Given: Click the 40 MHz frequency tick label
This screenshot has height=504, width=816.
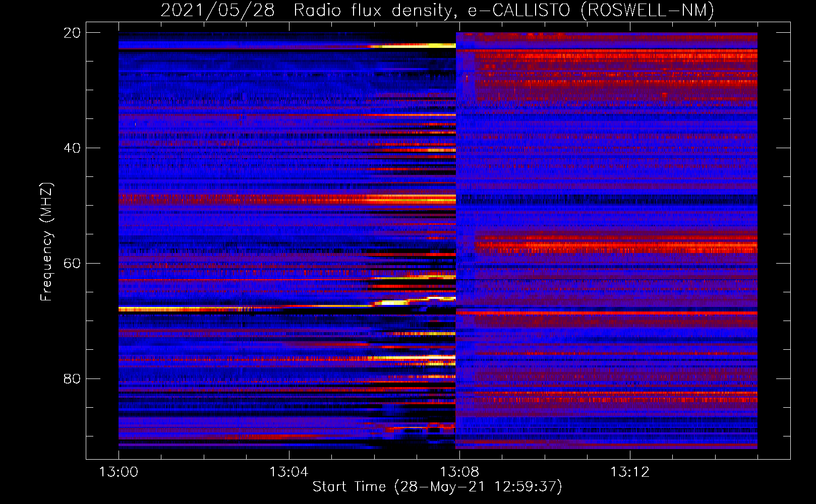Looking at the screenshot, I should click(x=72, y=148).
